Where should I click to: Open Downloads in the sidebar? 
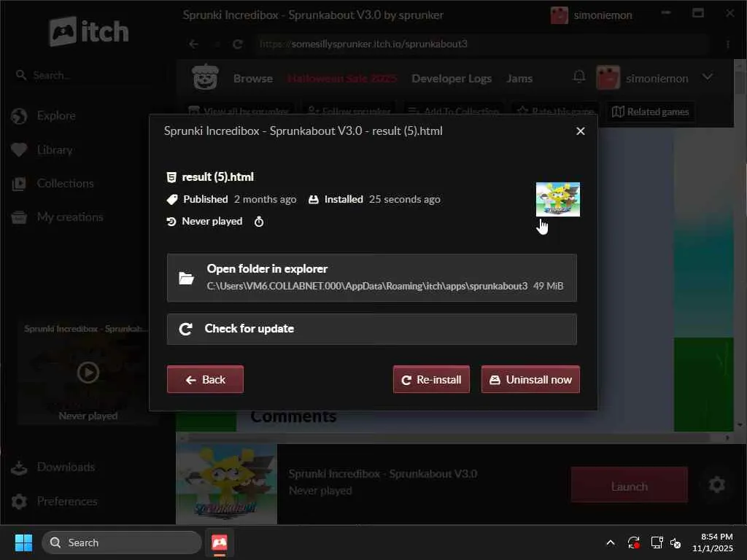click(65, 467)
